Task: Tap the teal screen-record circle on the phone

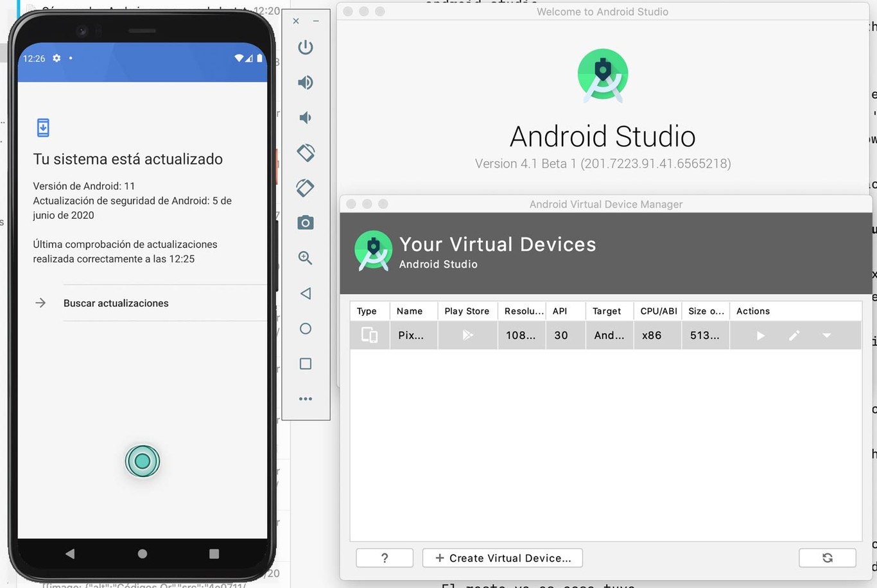Action: (x=143, y=461)
